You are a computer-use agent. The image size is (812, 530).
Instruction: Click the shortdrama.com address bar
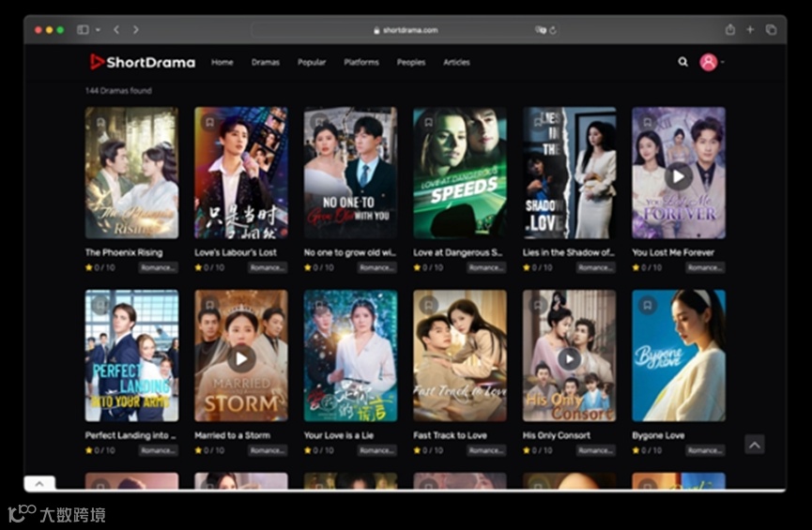[x=406, y=30]
